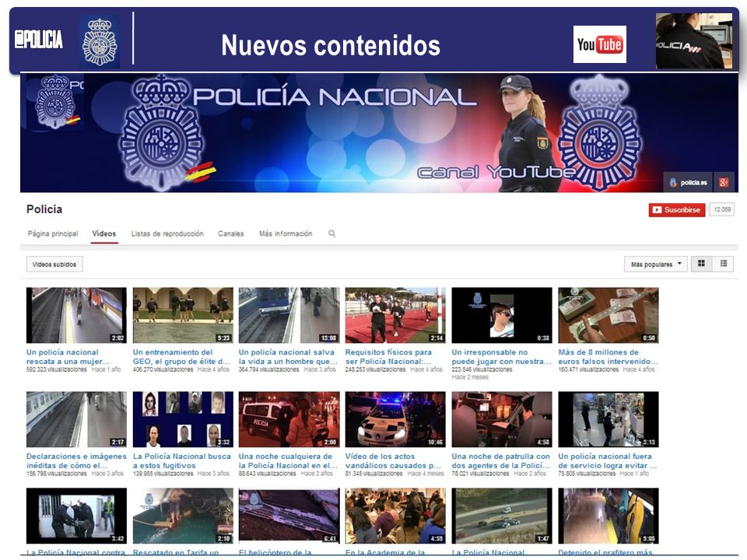The width and height of the screenshot is (747, 560).
Task: Open thumbnail of fugitives mugshots video
Action: (183, 419)
